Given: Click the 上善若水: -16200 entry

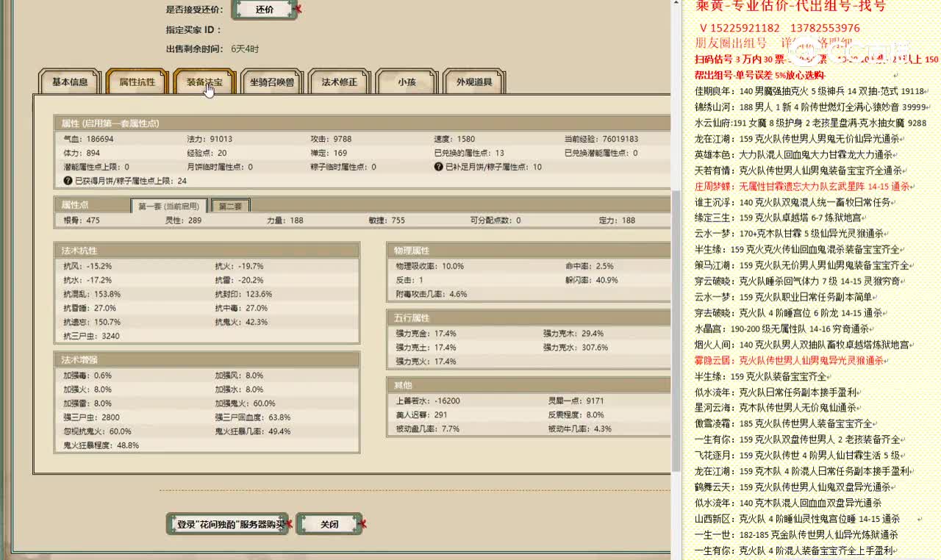Looking at the screenshot, I should tap(428, 401).
